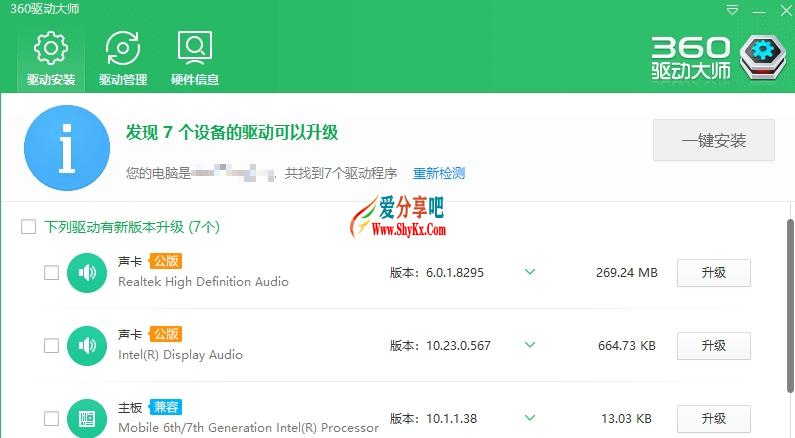Click the driver list vertical scrollbar
Screen dimensions: 795x438
click(790, 305)
